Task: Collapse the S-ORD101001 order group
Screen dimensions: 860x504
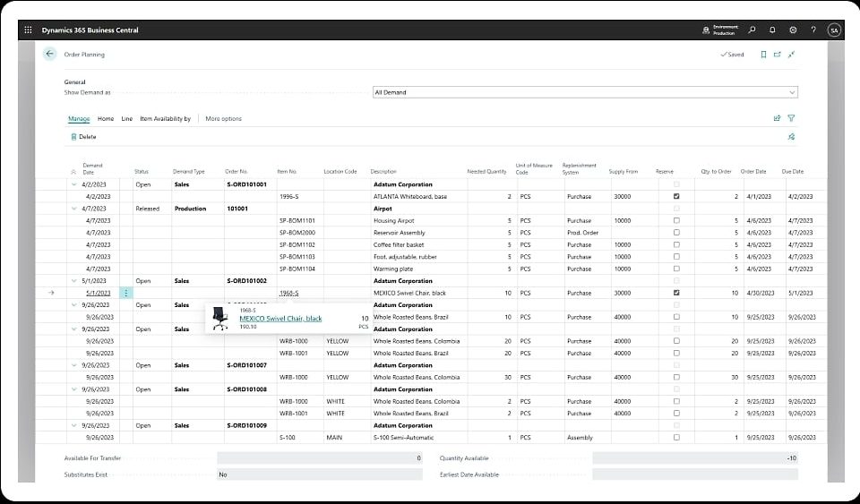Action: [74, 184]
